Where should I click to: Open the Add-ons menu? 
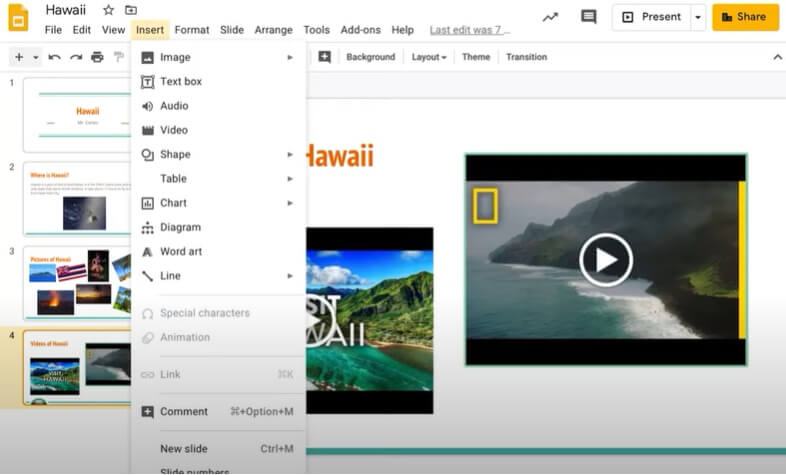(x=360, y=30)
